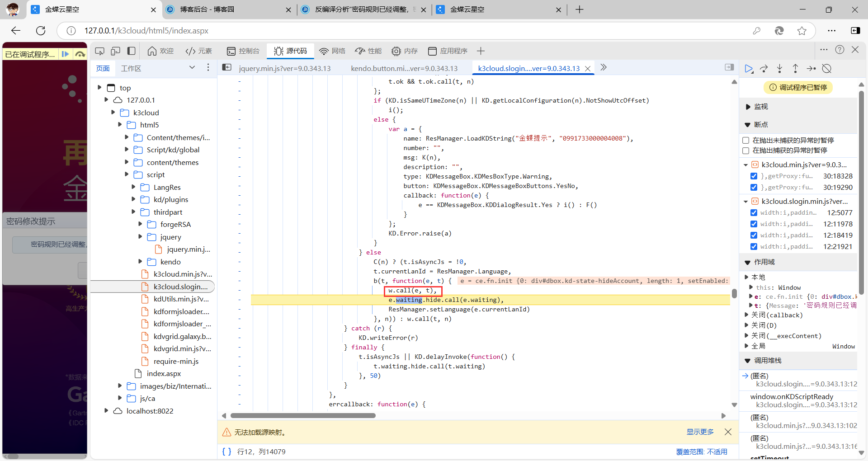This screenshot has height=461, width=868.
Task: Click 显示更多 link in warning bar
Action: tap(700, 432)
